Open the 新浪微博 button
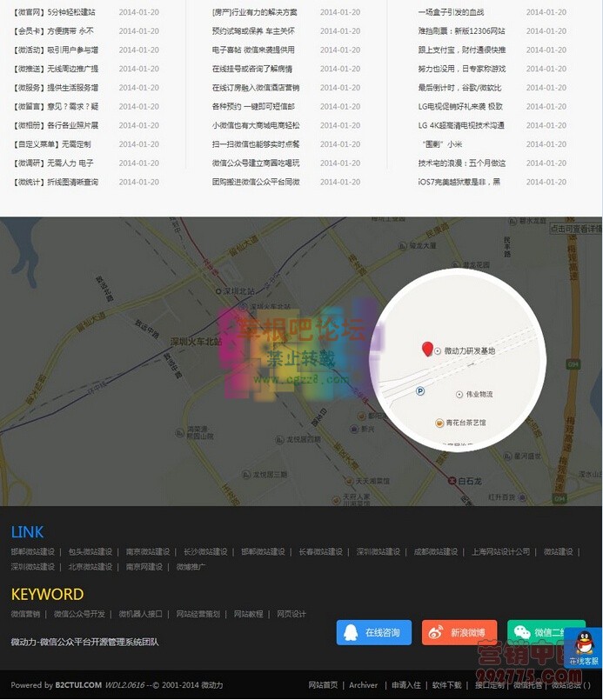 (459, 632)
